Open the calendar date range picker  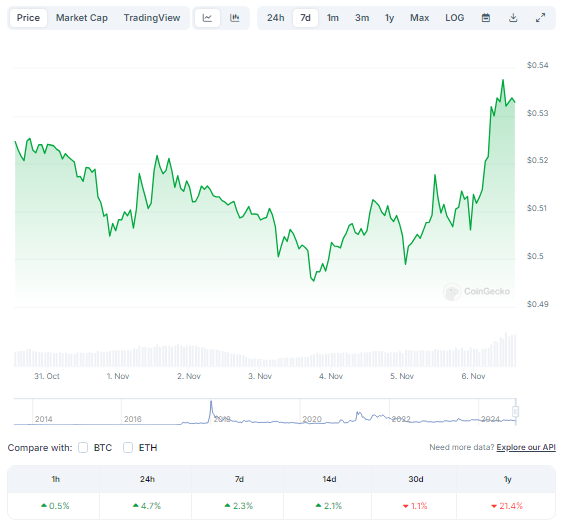tap(486, 18)
